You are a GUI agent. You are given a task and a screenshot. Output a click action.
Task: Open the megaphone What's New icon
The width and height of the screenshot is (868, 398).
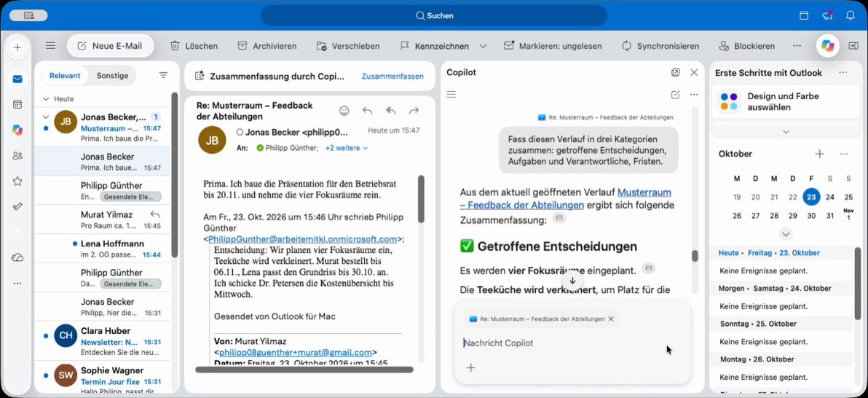click(828, 15)
